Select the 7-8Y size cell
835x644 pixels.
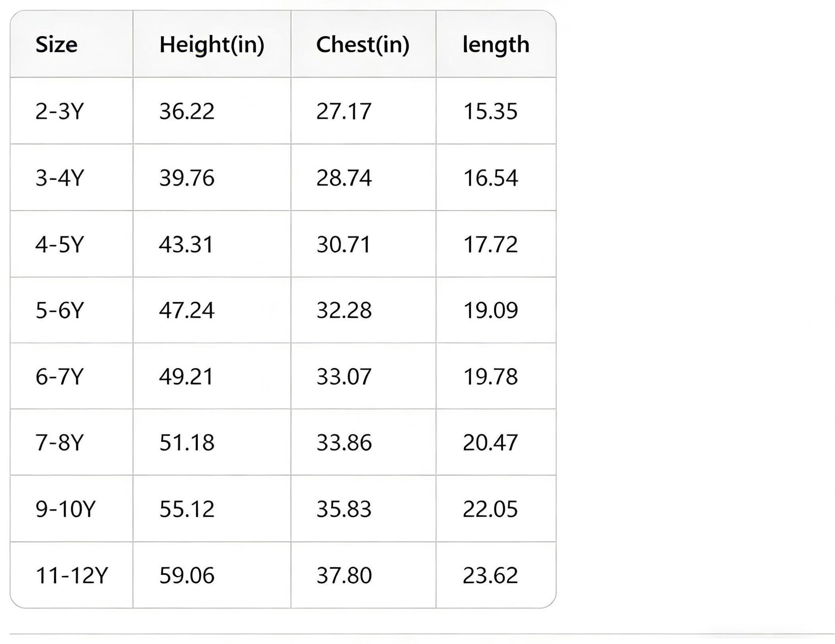60,443
